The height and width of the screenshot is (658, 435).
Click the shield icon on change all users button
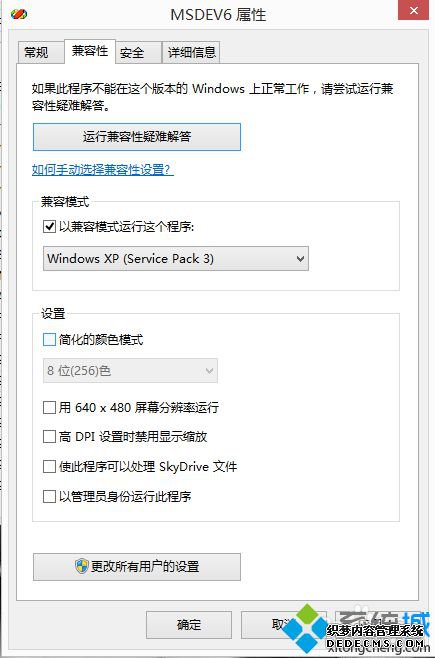(81, 566)
